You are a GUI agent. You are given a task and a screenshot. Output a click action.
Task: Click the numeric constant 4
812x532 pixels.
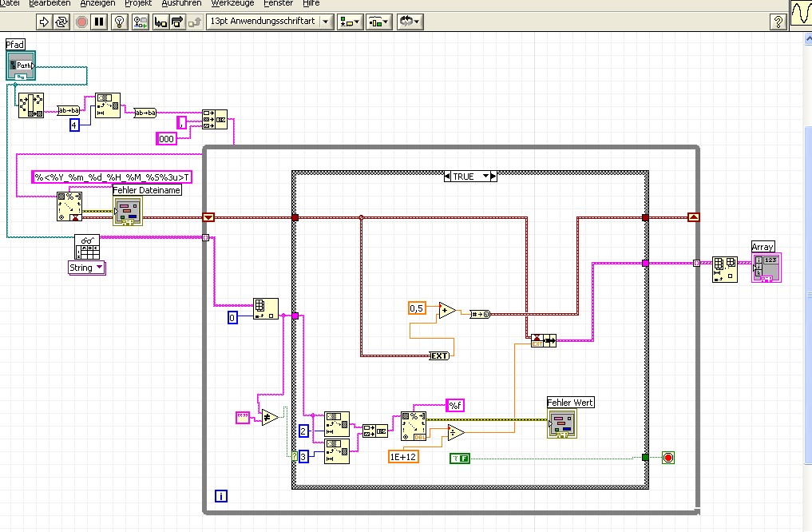point(74,125)
